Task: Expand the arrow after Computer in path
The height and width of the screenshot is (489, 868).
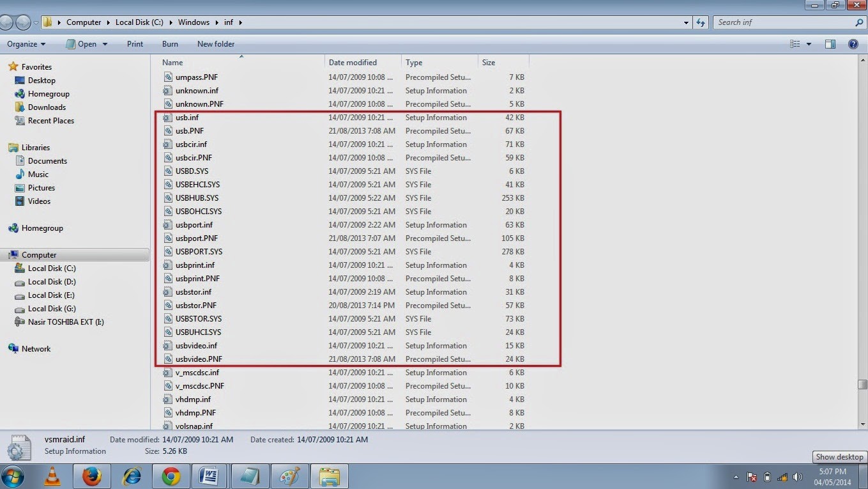Action: 108,22
